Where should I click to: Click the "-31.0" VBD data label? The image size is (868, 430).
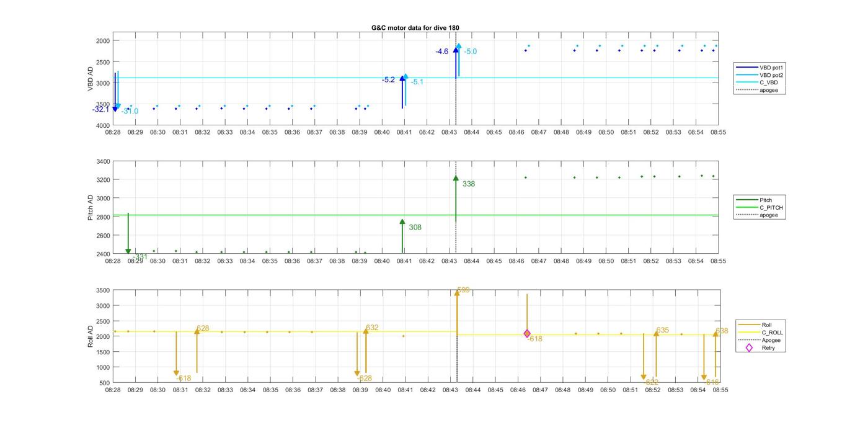[x=130, y=111]
